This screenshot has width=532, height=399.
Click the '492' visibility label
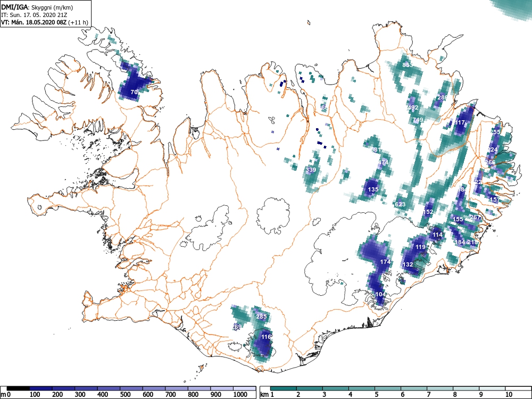(x=413, y=107)
